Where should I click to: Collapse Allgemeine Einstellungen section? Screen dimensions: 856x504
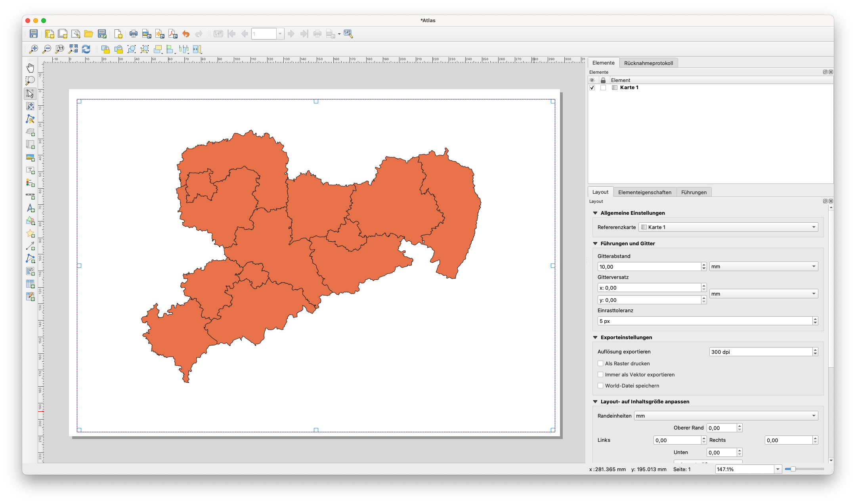pyautogui.click(x=595, y=213)
